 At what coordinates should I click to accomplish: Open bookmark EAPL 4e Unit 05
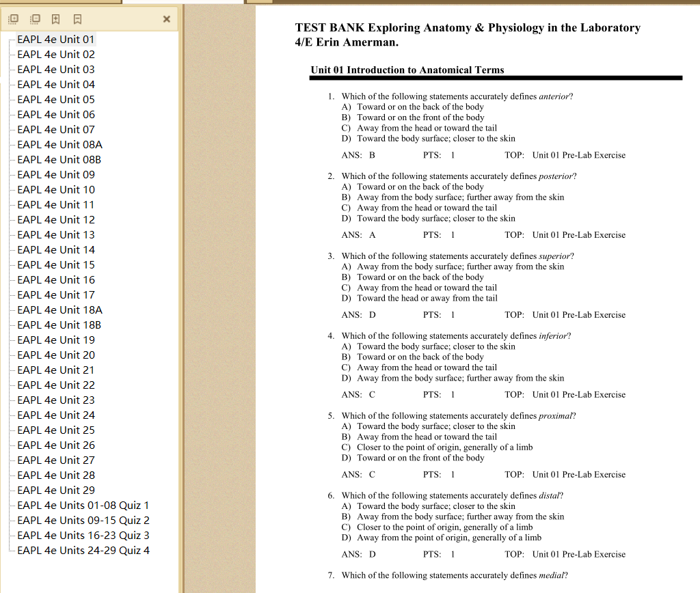tap(56, 100)
